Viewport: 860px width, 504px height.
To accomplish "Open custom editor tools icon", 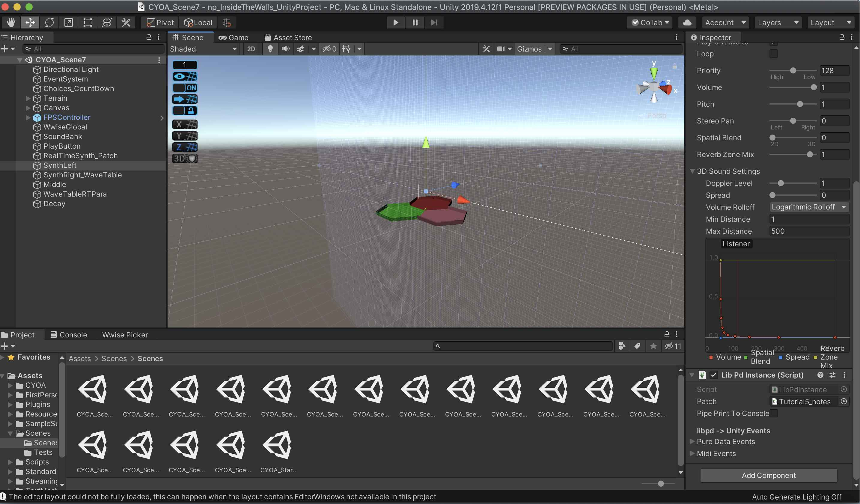I will (x=126, y=22).
